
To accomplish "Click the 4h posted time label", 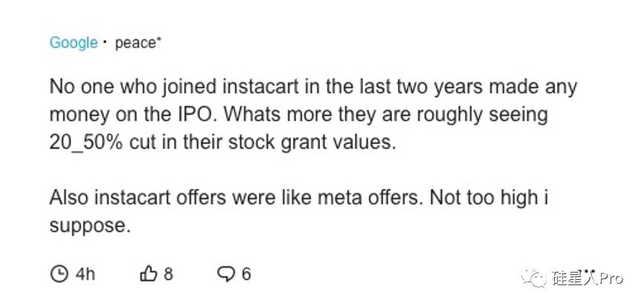I will 85,273.
